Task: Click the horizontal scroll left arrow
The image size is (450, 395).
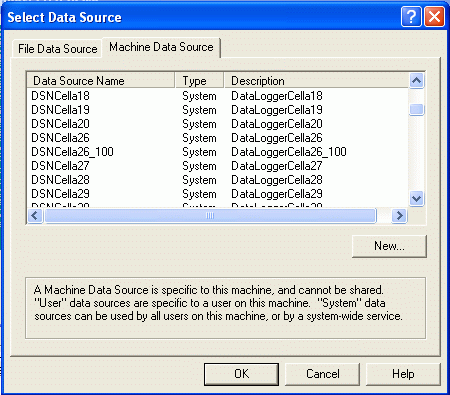Action: tap(35, 216)
